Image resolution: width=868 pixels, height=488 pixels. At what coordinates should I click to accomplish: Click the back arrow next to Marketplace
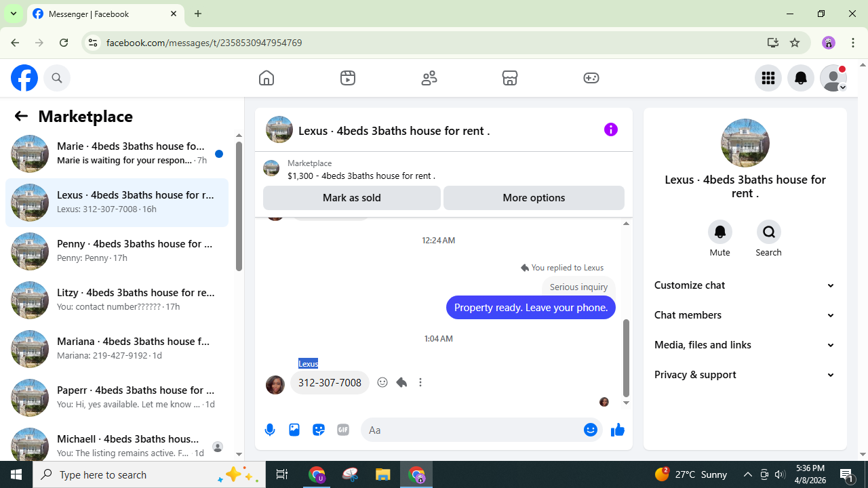pos(21,116)
